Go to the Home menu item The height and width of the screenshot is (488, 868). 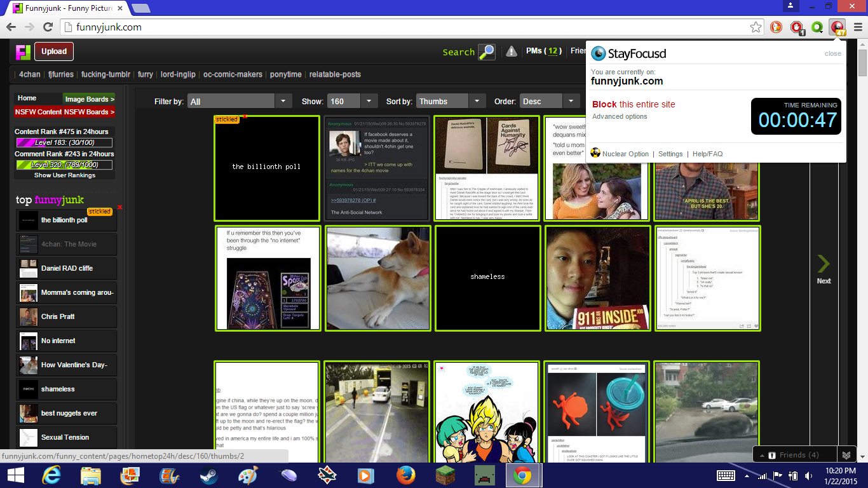coord(27,98)
